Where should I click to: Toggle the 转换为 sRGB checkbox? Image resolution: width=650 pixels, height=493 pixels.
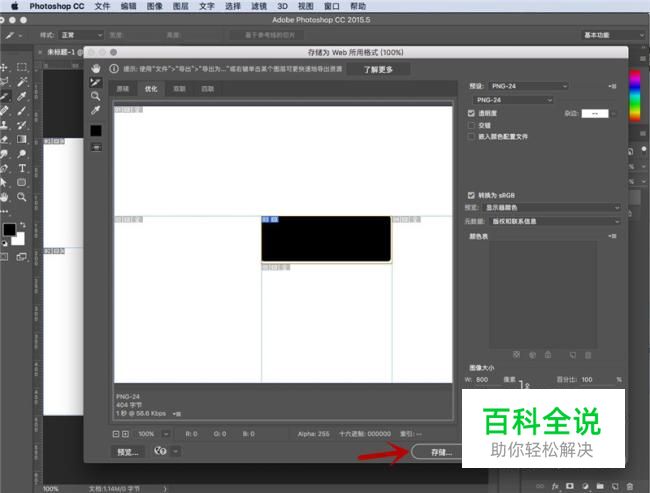click(471, 195)
